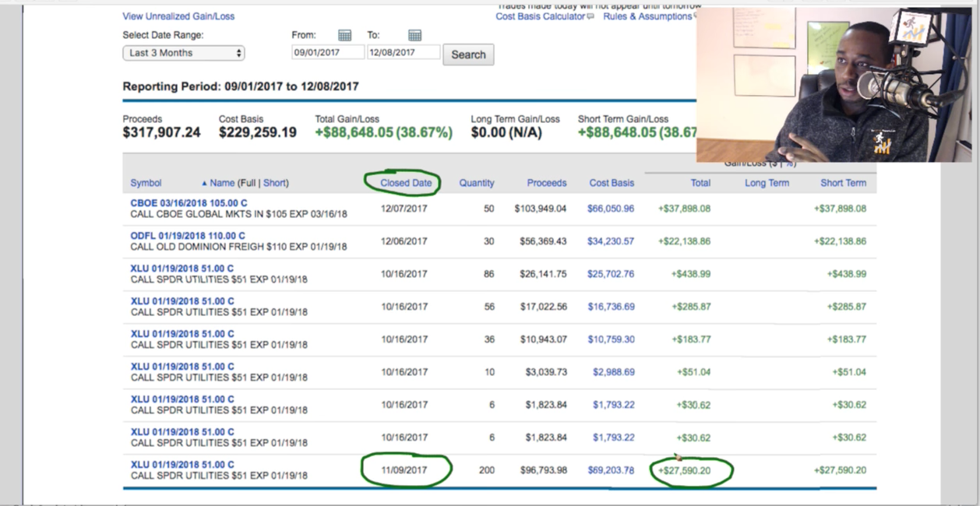Select total gain +$37,898.08 in Total column
The height and width of the screenshot is (506, 980).
click(684, 209)
